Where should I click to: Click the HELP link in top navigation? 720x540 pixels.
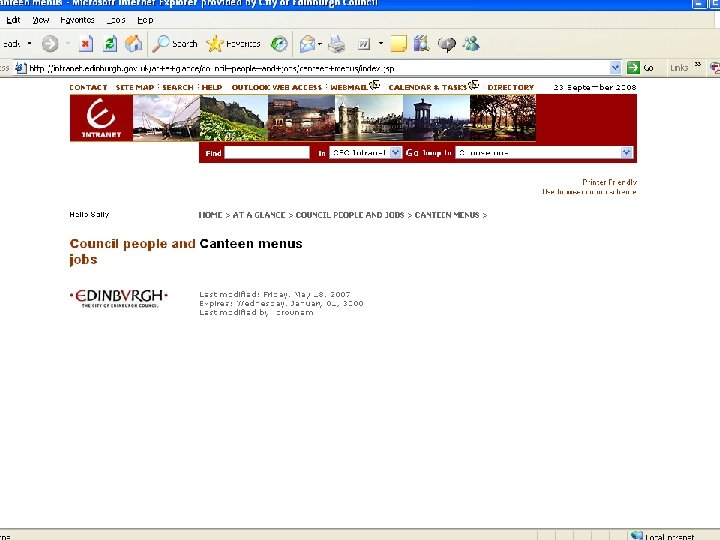212,87
